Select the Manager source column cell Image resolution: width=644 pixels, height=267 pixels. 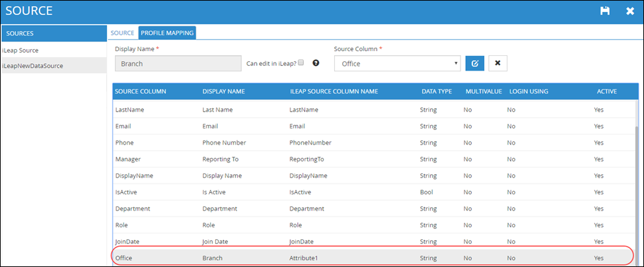tap(128, 159)
